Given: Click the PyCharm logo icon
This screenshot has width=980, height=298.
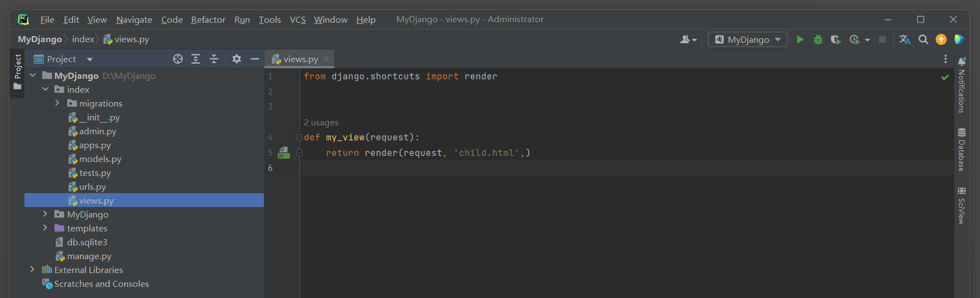Looking at the screenshot, I should (x=23, y=19).
